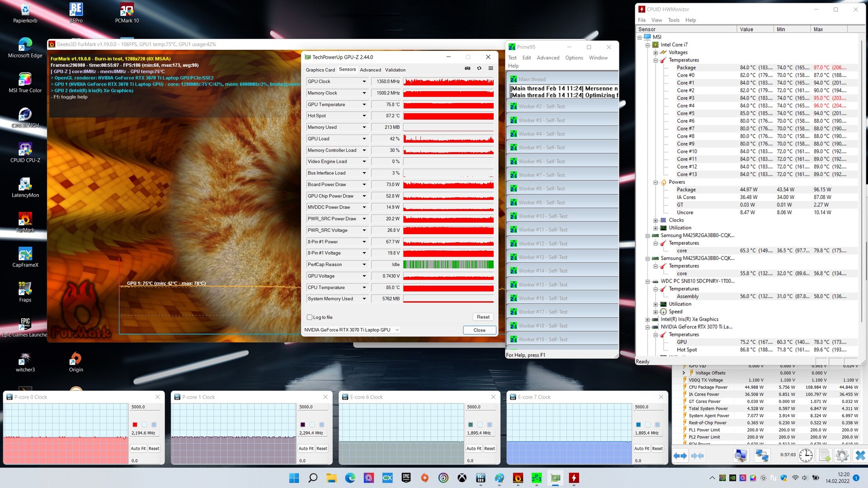Expand Voltages node in HWMonitor
The width and height of the screenshot is (868, 488).
pyautogui.click(x=655, y=52)
